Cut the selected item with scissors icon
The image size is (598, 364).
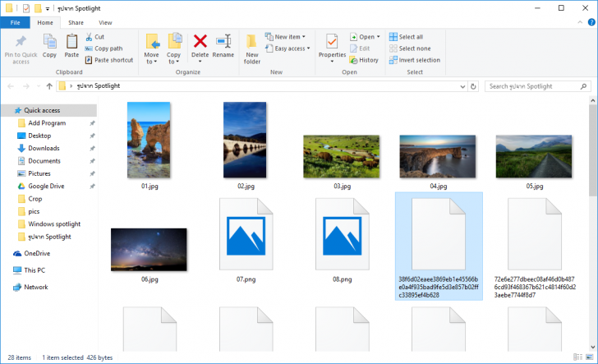click(89, 37)
